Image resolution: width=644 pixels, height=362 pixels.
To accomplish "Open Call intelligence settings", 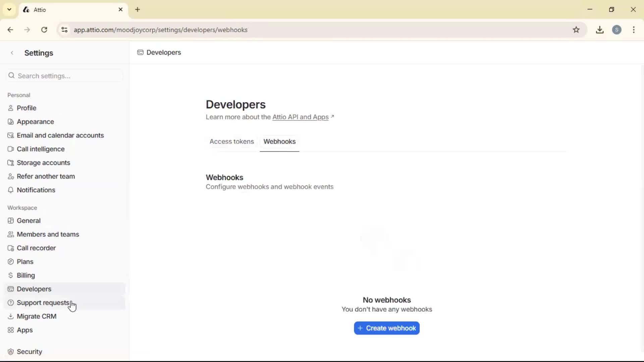I will click(41, 149).
